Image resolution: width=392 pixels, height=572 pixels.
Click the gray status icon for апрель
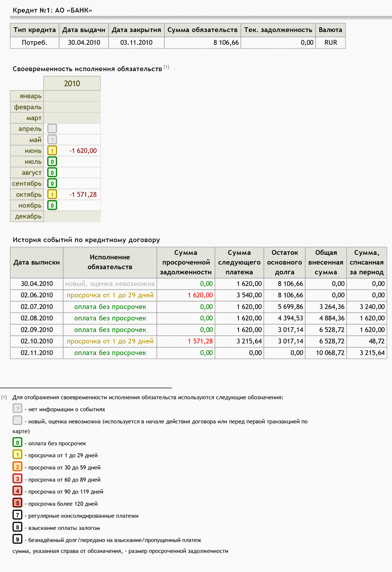coord(52,128)
